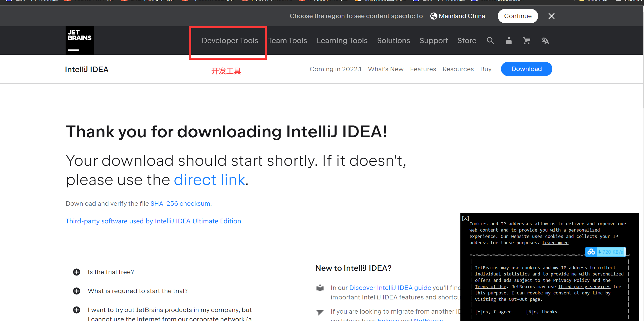Open the account profile menu
The image size is (644, 321).
coord(508,41)
